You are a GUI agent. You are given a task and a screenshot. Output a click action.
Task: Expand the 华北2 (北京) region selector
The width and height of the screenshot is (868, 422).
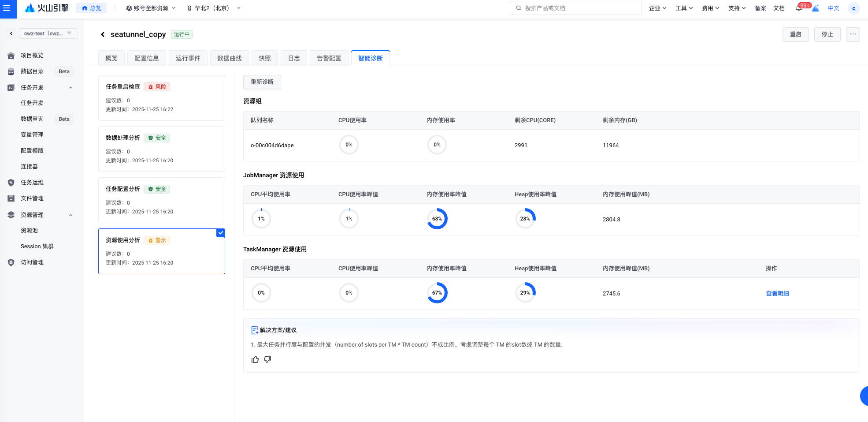pos(214,8)
